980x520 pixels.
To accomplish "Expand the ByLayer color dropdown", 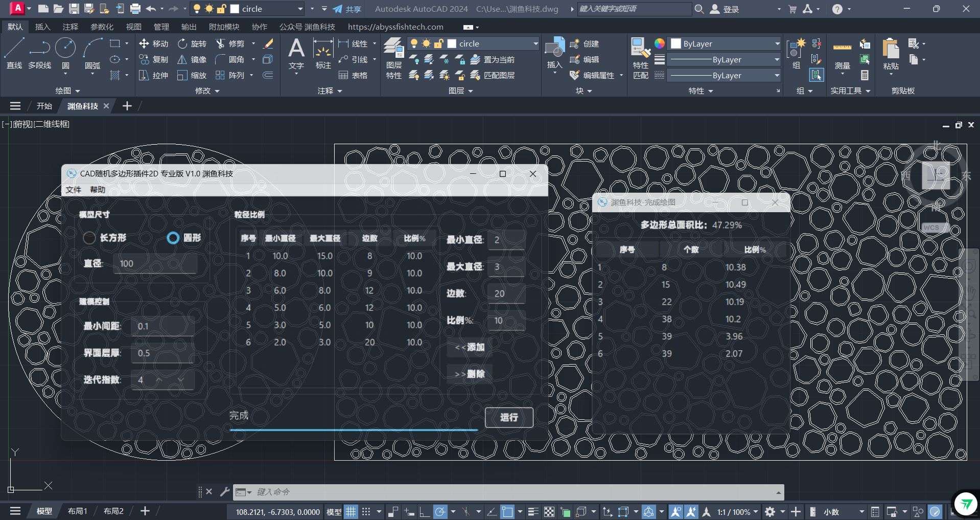I will 777,44.
